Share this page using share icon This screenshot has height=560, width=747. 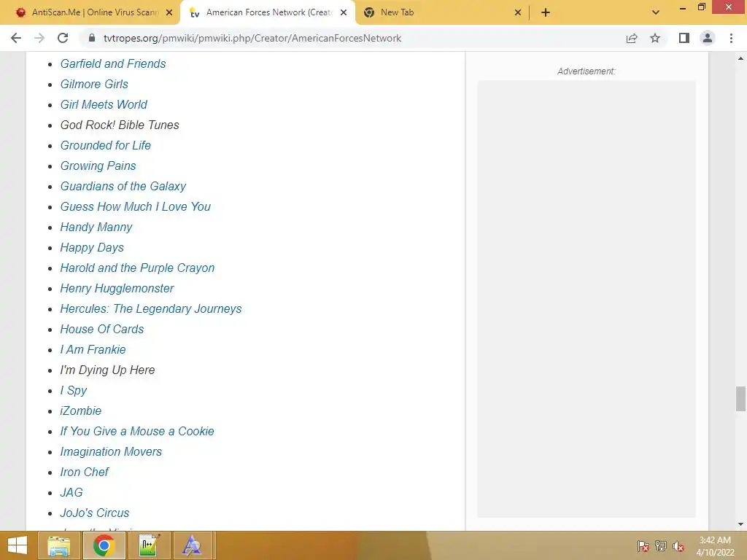(x=632, y=38)
